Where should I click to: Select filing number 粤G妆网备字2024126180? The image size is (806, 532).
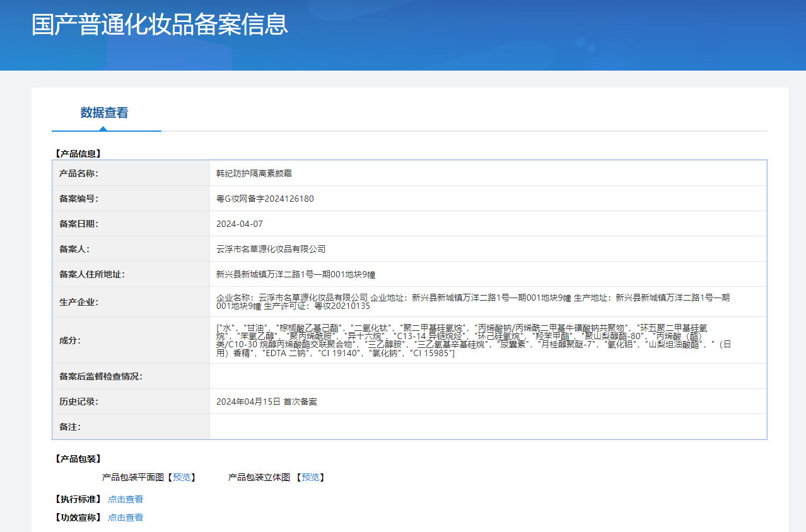pos(265,199)
